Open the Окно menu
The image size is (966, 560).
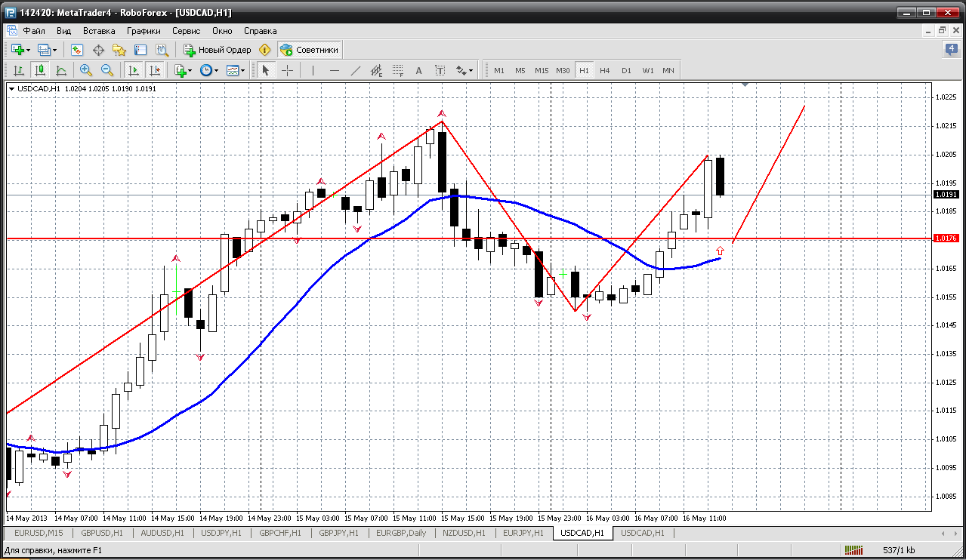pyautogui.click(x=222, y=31)
